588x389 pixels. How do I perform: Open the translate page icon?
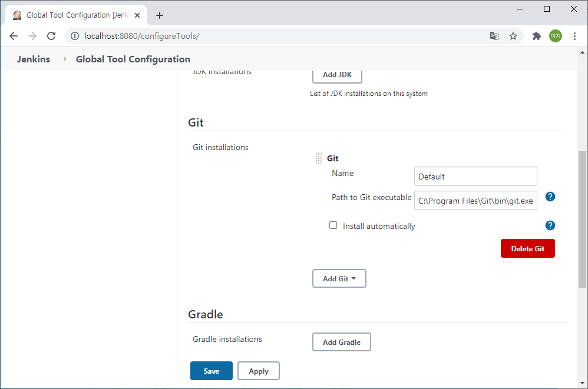pos(494,36)
